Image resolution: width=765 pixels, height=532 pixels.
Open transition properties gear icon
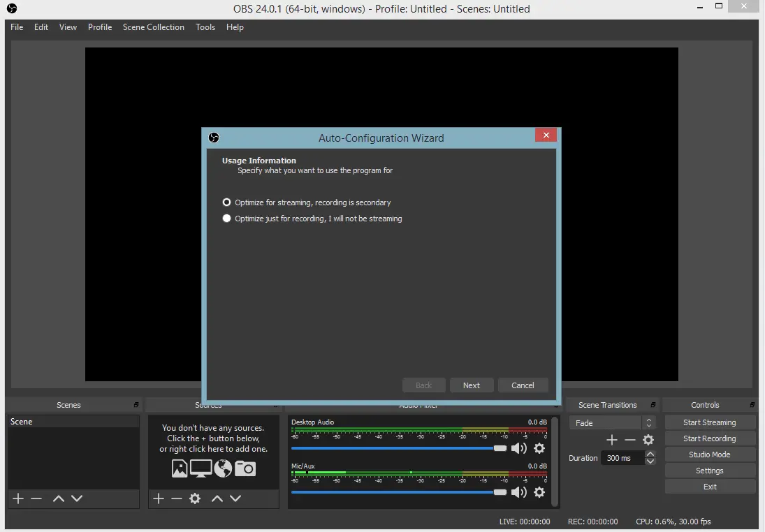click(648, 440)
